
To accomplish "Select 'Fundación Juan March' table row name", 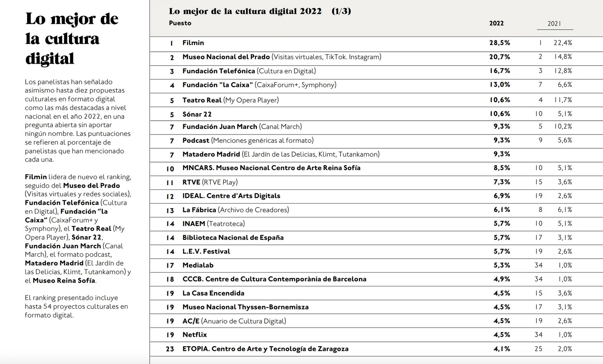I will tap(219, 127).
